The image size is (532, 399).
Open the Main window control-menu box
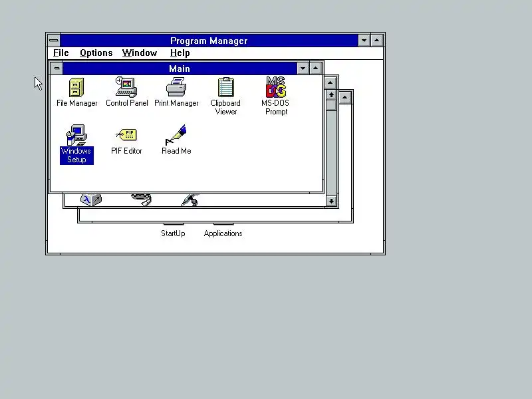(x=57, y=68)
